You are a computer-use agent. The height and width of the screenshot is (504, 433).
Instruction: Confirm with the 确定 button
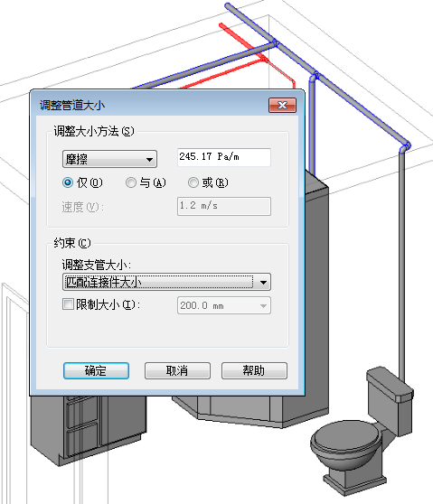[x=96, y=370]
